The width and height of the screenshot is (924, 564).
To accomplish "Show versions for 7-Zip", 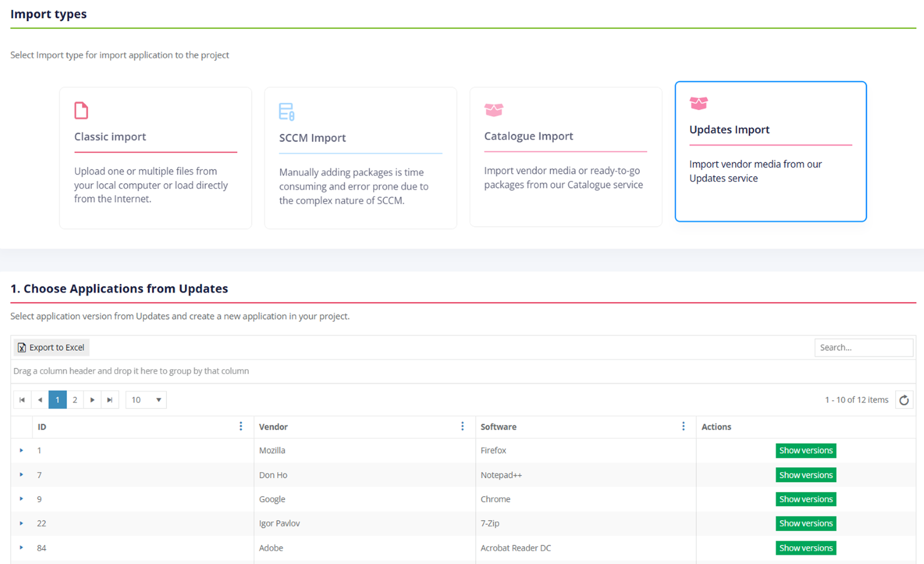I will coord(806,524).
